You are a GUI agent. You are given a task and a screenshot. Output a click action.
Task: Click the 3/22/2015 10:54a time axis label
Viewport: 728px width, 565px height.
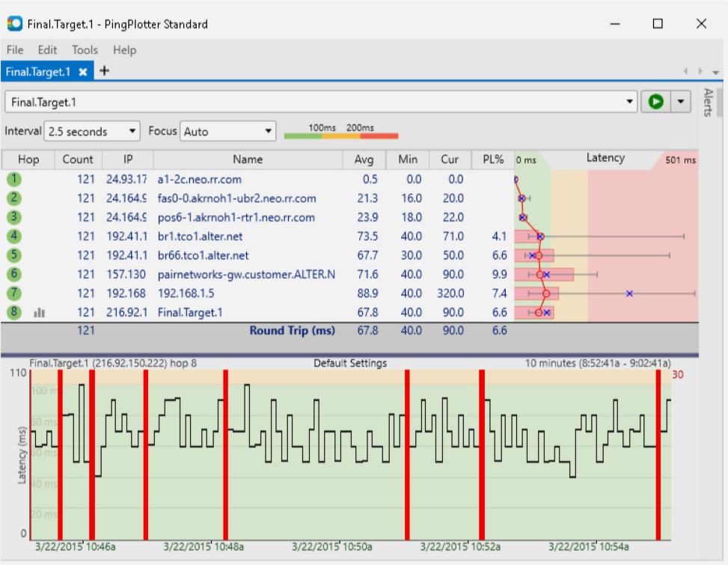click(x=589, y=547)
